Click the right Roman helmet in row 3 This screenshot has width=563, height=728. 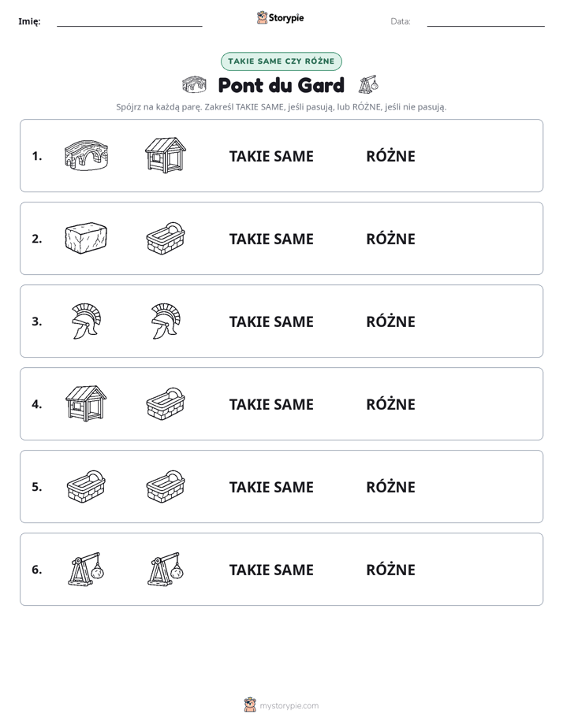coord(166,321)
